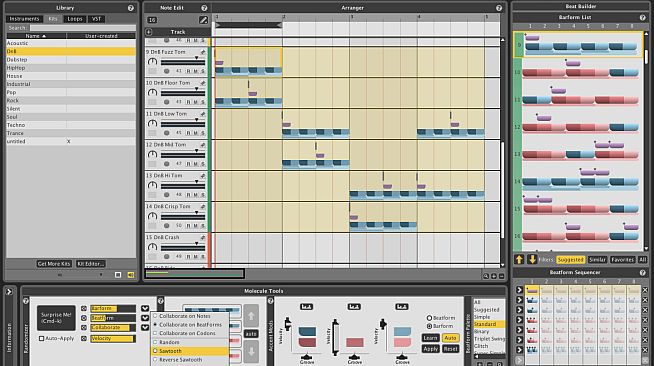The image size is (654, 366).
Task: Adjust the Velocity randomizer amount slider
Action: pyautogui.click(x=113, y=338)
